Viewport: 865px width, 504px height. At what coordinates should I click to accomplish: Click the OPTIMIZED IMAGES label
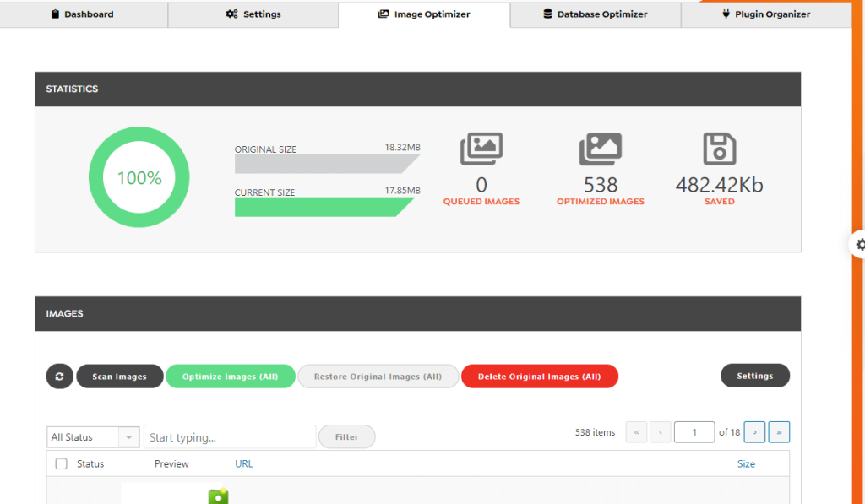pyautogui.click(x=601, y=201)
